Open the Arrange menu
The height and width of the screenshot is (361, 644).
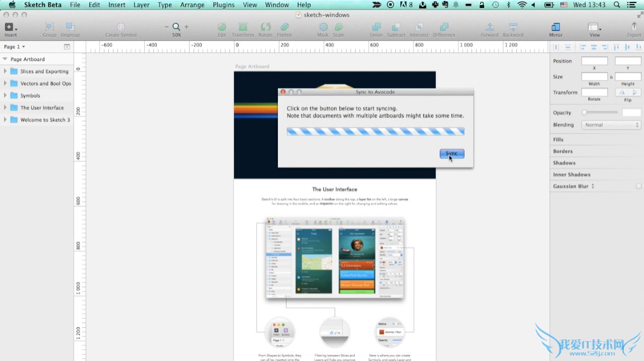(192, 5)
